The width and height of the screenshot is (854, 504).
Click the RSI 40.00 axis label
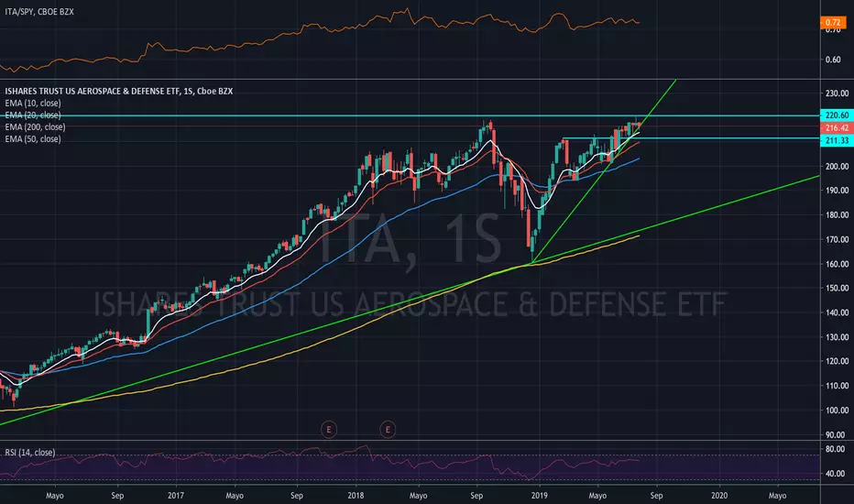(835, 474)
